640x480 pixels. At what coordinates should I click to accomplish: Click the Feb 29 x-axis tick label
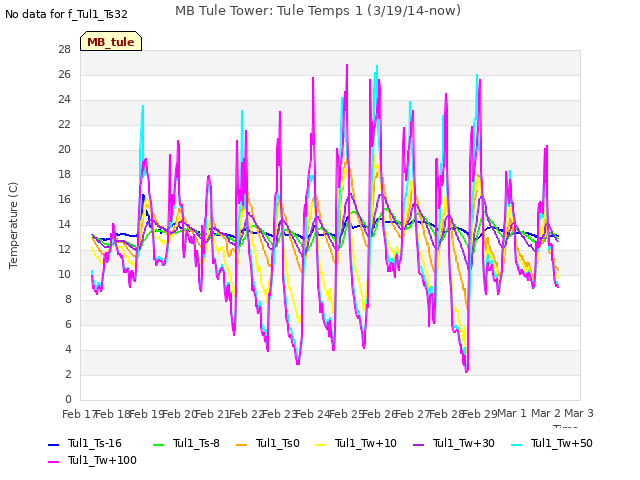[480, 414]
